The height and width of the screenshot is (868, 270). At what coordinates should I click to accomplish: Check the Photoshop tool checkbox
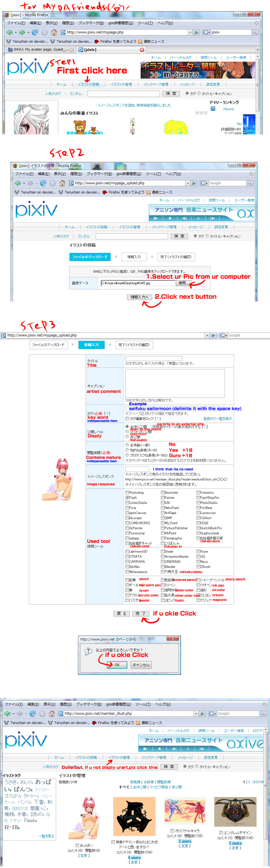click(127, 492)
